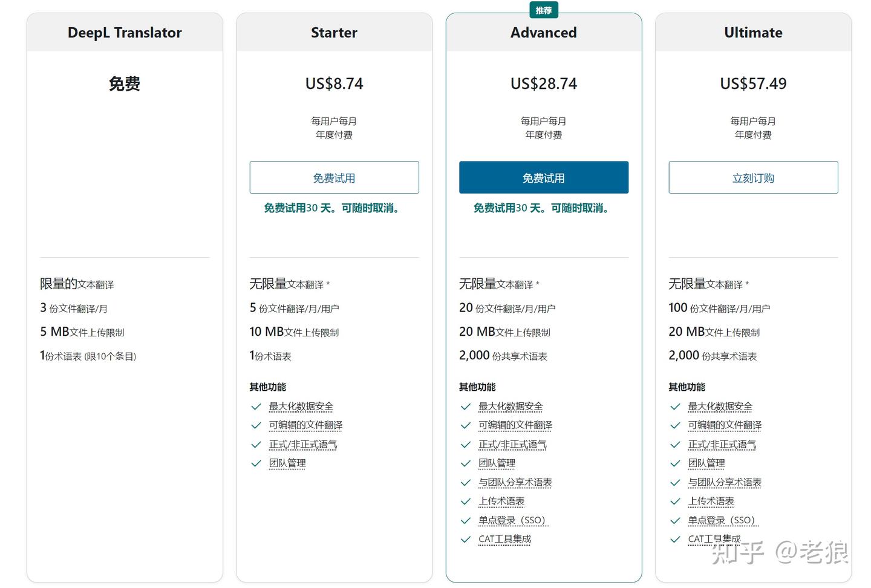Open 单点登录（SSO） in the Advanced column
Viewport: 871px width, 588px height.
(514, 520)
